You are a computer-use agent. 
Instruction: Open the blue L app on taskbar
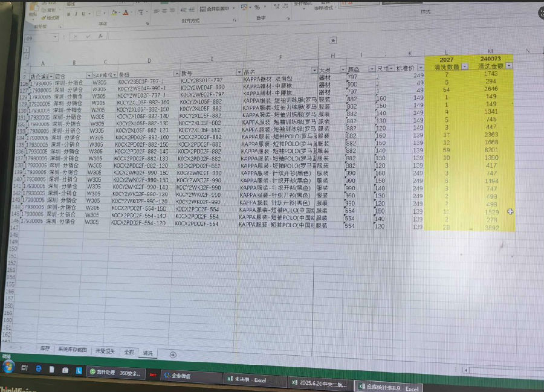tap(79, 371)
